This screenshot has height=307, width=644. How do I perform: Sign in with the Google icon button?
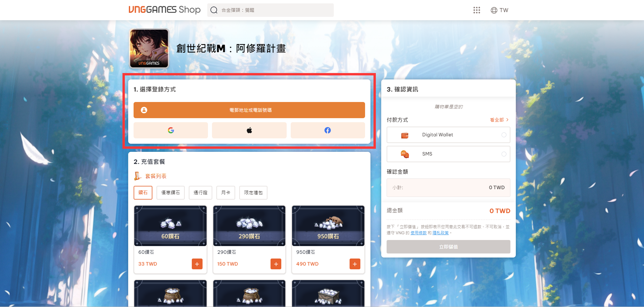pos(171,130)
